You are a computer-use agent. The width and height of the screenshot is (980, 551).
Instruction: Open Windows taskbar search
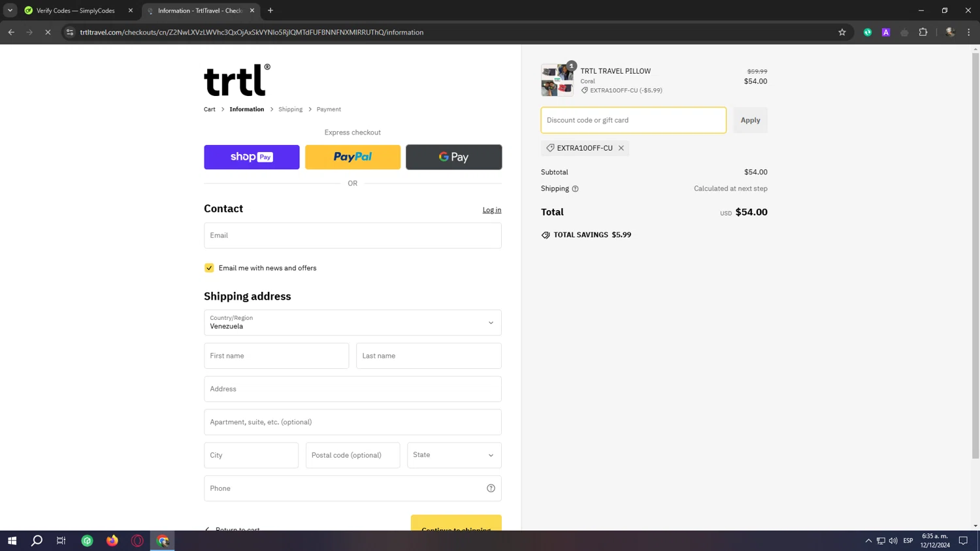(x=37, y=541)
